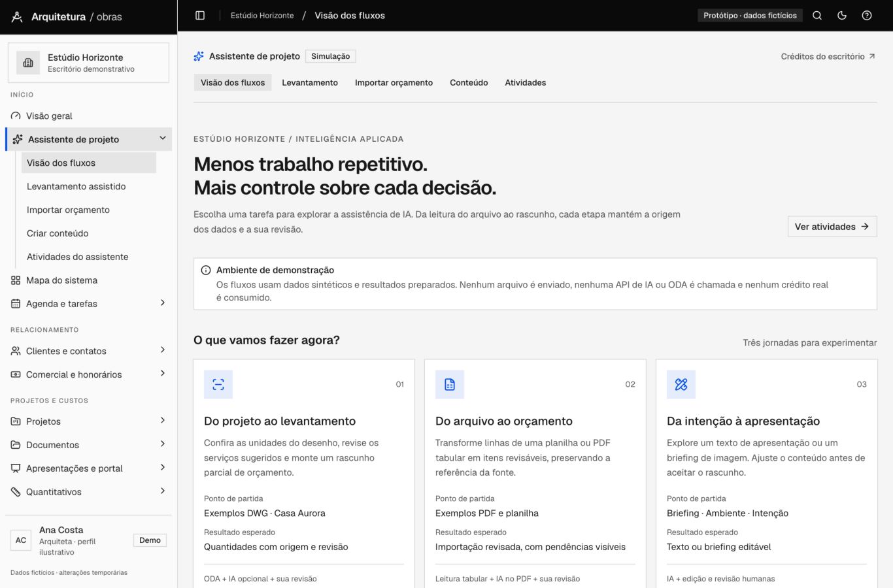Open Levantamento assistido in sidebar
The image size is (893, 588).
click(x=89, y=186)
